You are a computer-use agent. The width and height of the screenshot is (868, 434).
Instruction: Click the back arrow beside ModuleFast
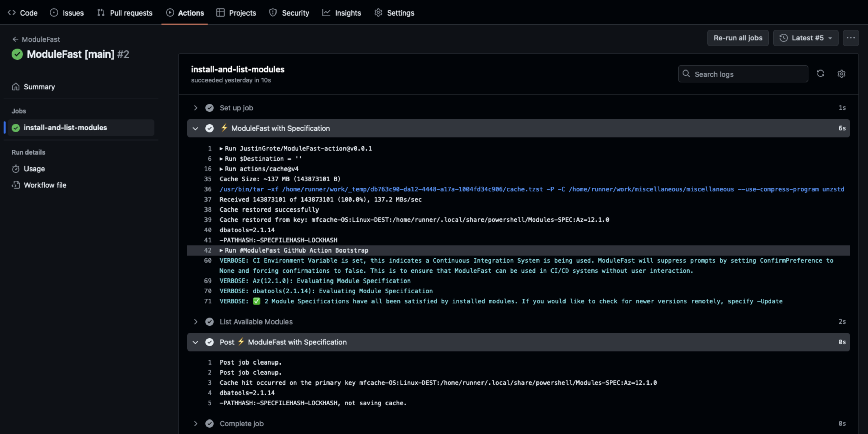pos(16,39)
